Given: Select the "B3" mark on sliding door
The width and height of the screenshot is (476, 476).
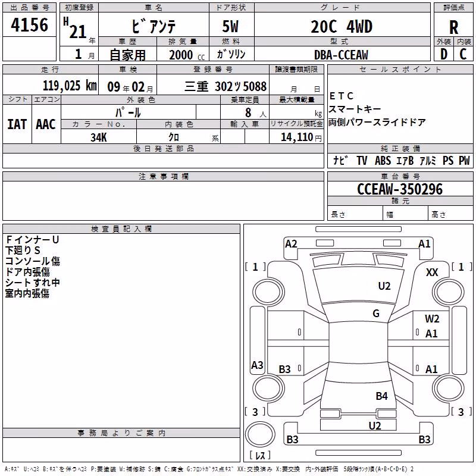Looking at the screenshot, I should pyautogui.click(x=285, y=369).
